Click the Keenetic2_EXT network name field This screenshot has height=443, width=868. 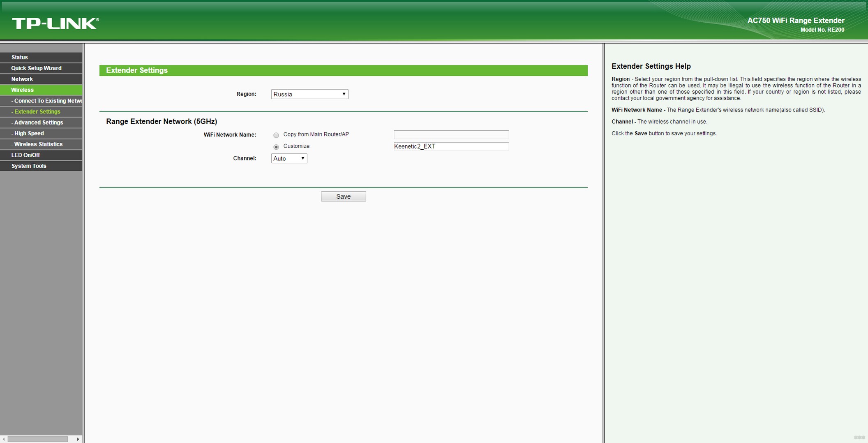click(451, 146)
